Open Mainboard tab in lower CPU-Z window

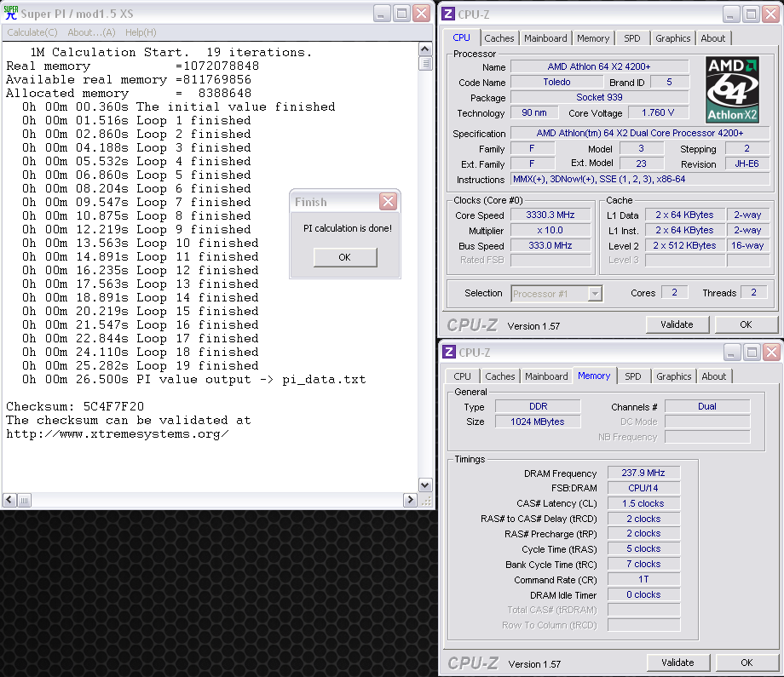click(x=546, y=376)
